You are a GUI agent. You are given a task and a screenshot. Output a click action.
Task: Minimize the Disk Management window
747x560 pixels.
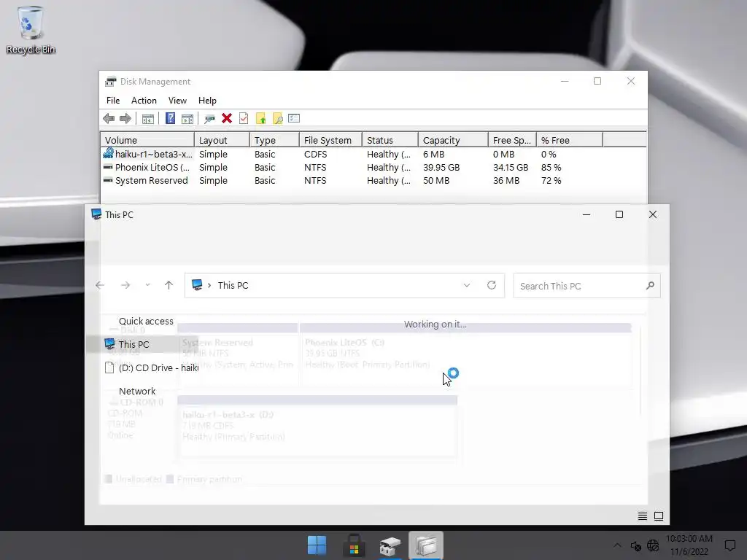coord(565,82)
